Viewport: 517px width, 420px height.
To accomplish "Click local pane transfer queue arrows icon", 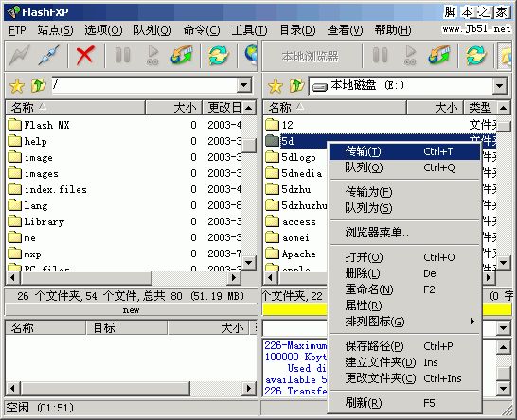I will pyautogui.click(x=439, y=56).
